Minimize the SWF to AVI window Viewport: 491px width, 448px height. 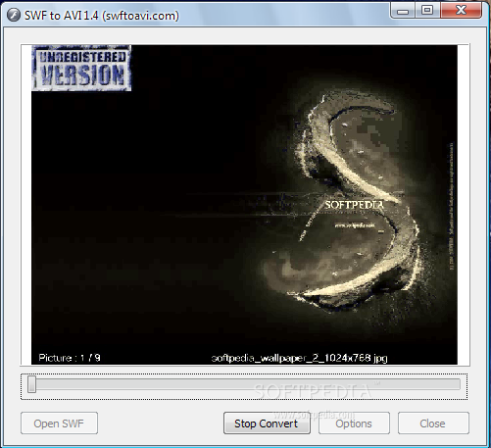[403, 11]
